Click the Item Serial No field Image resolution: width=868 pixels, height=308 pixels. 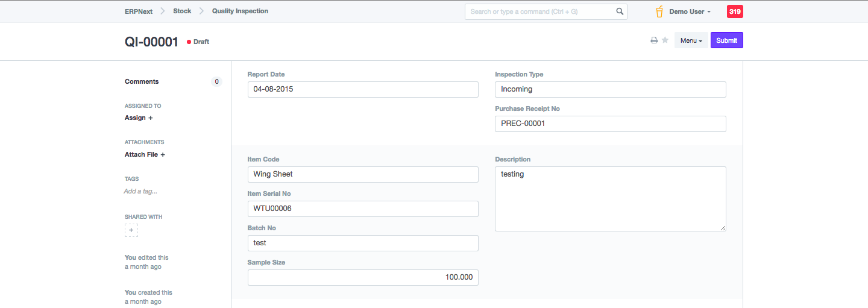click(363, 209)
